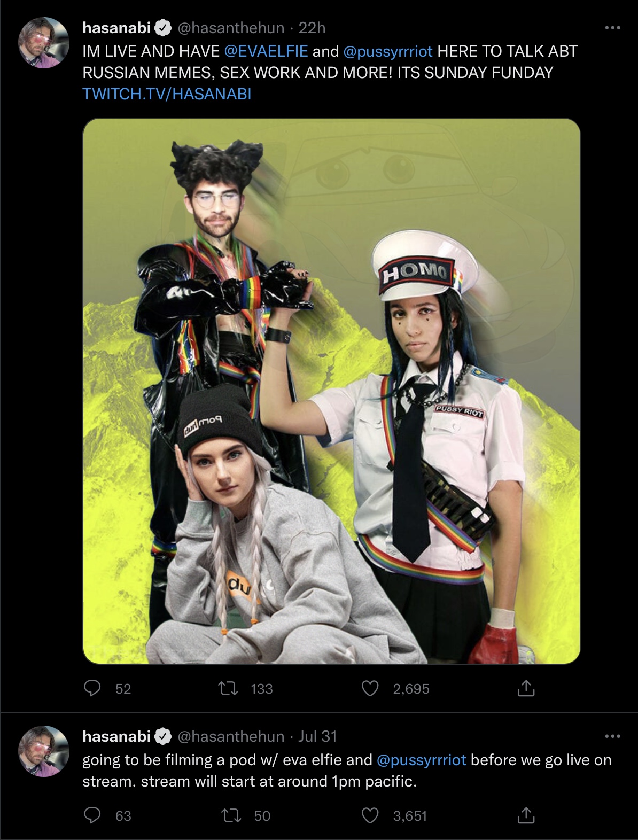Open @pussyrrriot mention in first tweet
This screenshot has height=840, width=638.
[388, 51]
